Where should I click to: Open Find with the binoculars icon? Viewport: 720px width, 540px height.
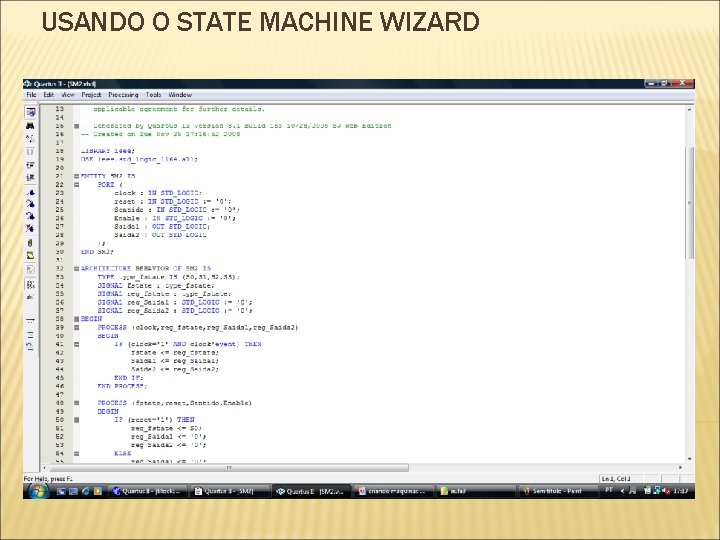pyautogui.click(x=30, y=126)
